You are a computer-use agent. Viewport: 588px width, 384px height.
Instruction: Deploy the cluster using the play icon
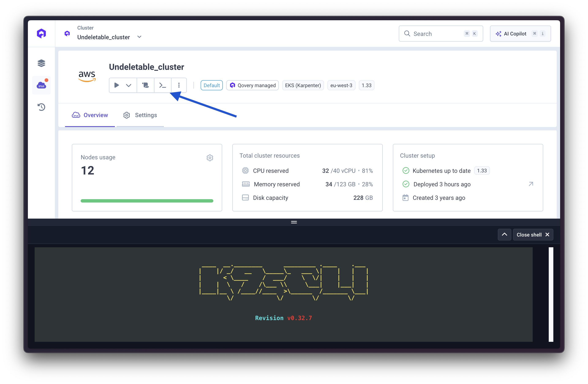tap(117, 85)
